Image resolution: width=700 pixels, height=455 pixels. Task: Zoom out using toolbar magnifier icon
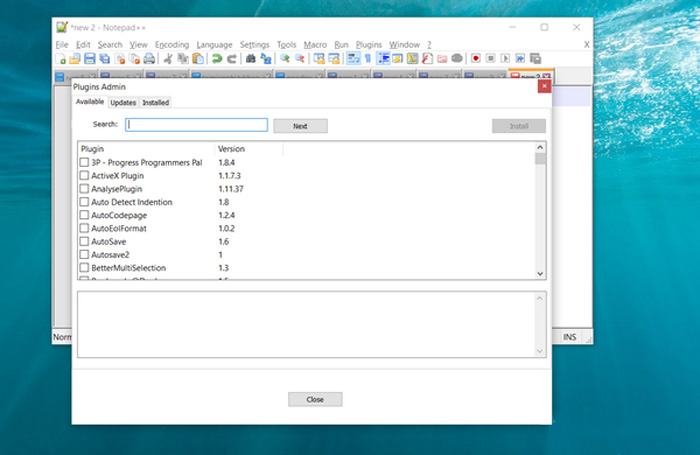(x=300, y=58)
